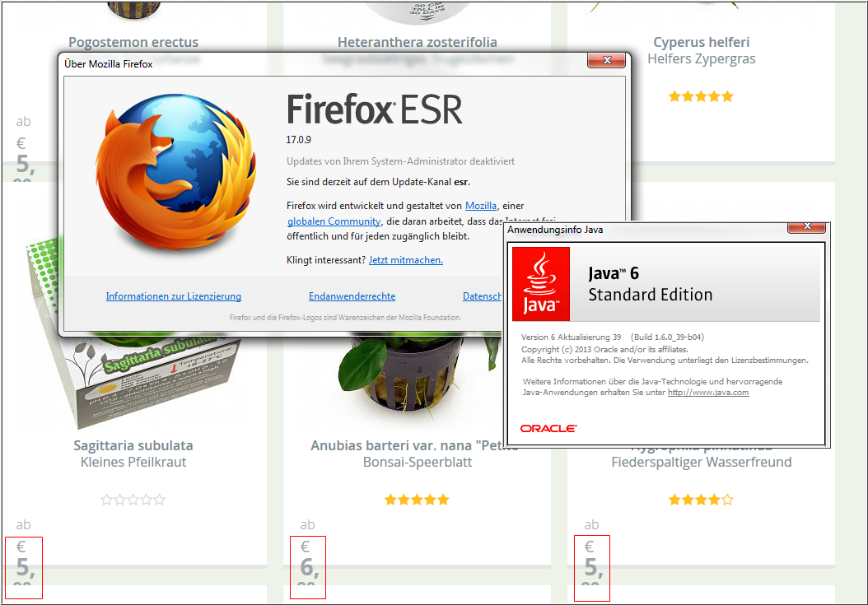Click the update-disabled notice text
The image size is (868, 605).
(400, 161)
